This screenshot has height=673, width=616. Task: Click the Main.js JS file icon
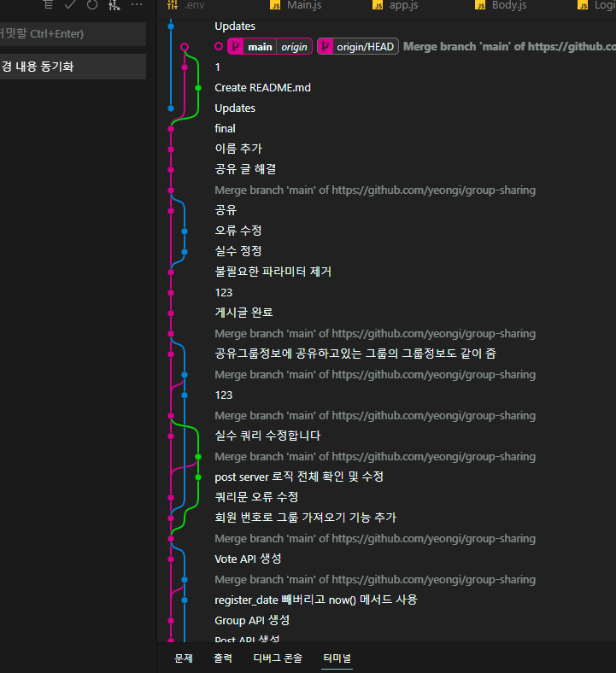275,5
